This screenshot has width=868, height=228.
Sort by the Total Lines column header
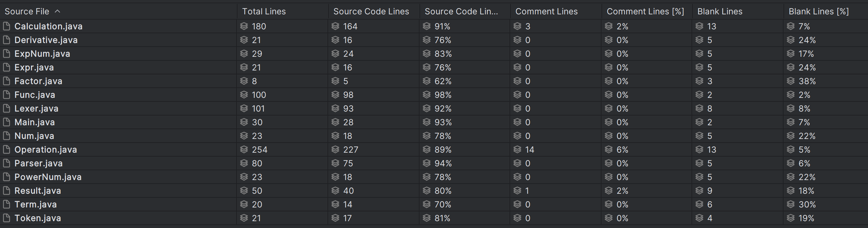[264, 11]
